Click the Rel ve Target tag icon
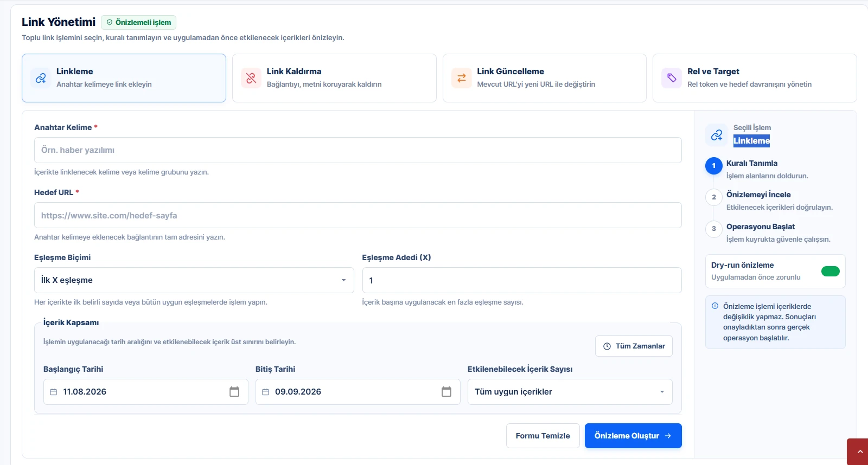Image resolution: width=868 pixels, height=465 pixels. (672, 78)
